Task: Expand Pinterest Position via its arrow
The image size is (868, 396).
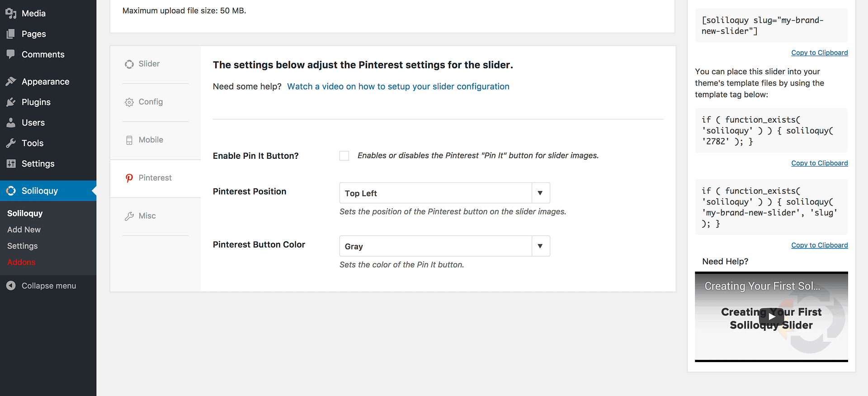Action: pyautogui.click(x=540, y=193)
